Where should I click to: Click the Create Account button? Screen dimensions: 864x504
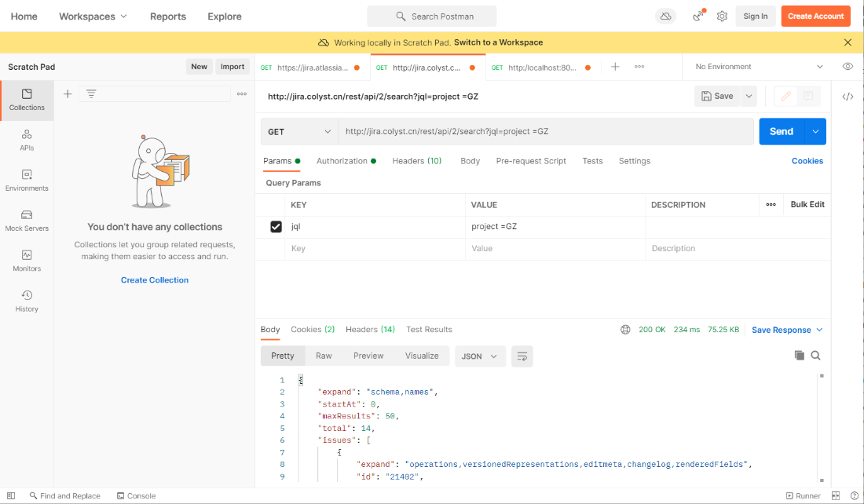pos(815,16)
